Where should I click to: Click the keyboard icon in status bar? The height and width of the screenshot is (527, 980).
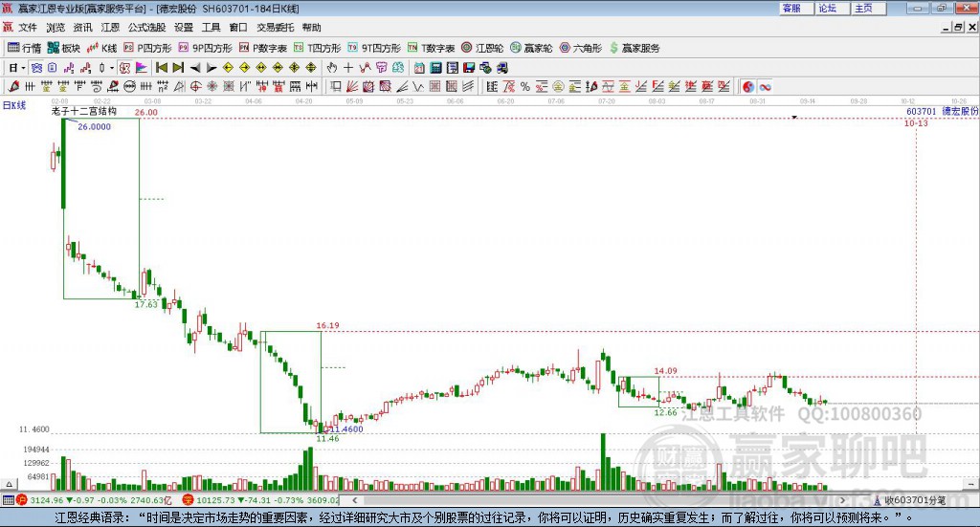click(8, 500)
